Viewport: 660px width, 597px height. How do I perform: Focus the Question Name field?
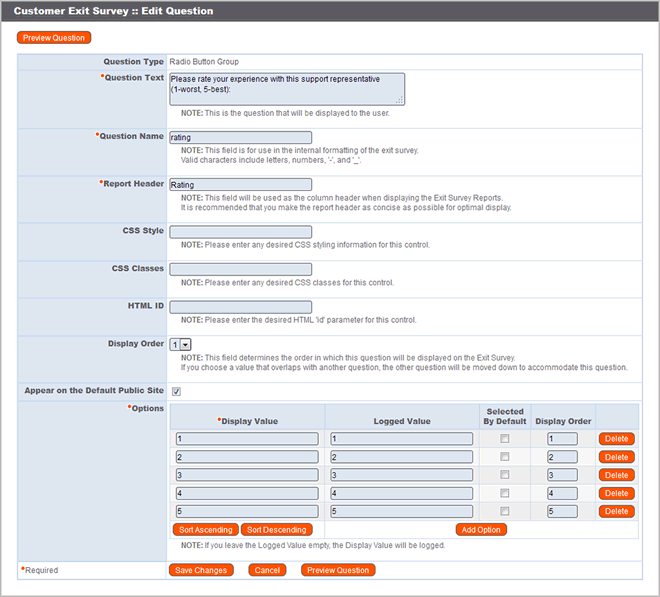pos(241,138)
